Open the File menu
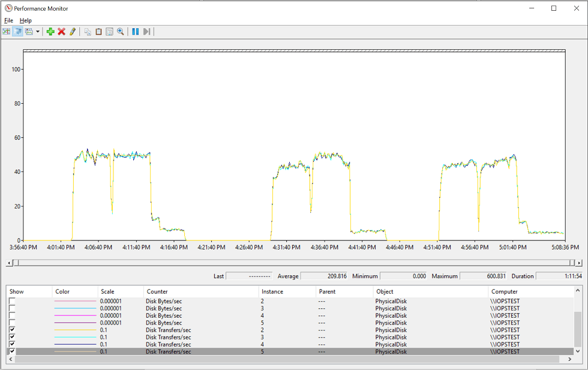The width and height of the screenshot is (588, 370). point(8,20)
